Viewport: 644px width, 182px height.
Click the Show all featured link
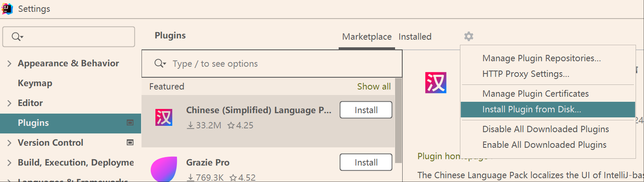[x=374, y=87]
